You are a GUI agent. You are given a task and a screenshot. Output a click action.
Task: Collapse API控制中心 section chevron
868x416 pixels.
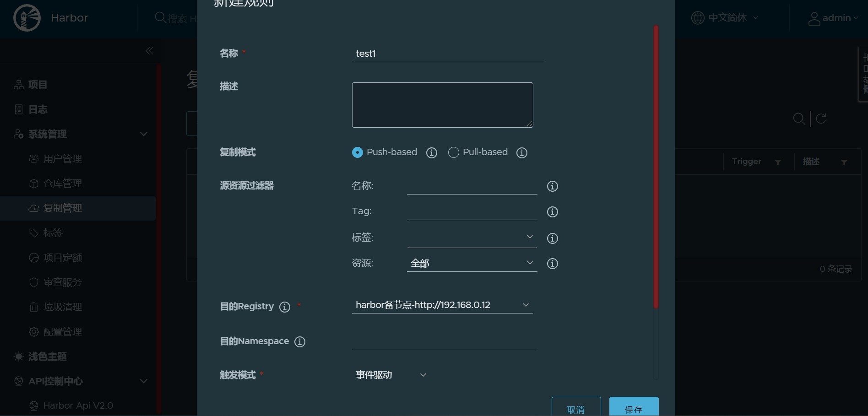(x=144, y=381)
